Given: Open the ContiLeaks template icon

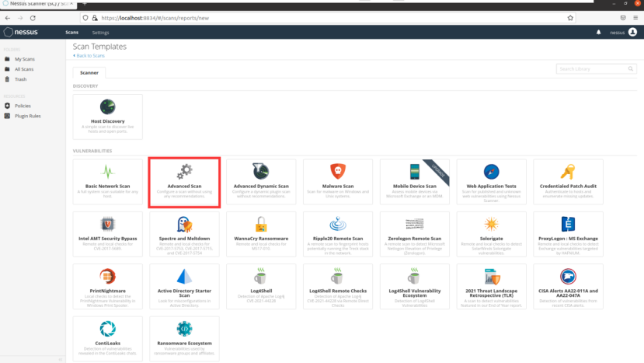Looking at the screenshot, I should [x=108, y=329].
